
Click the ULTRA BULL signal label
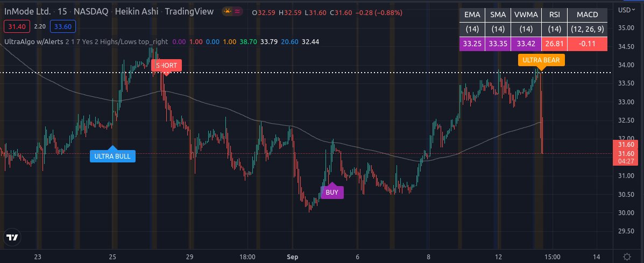[112, 156]
